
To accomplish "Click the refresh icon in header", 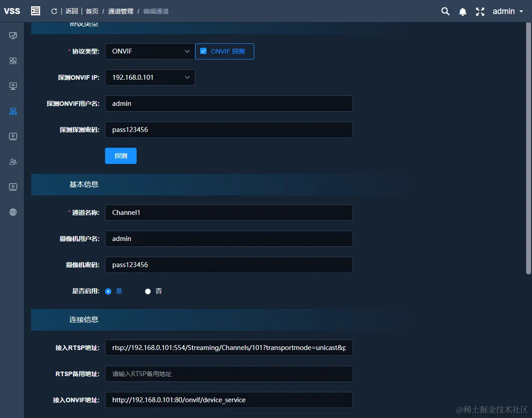I will (54, 11).
